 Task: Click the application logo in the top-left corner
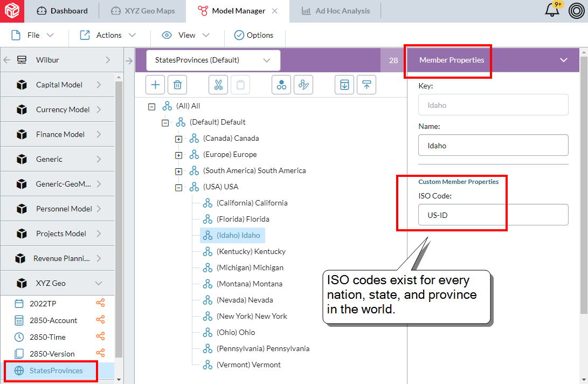12,11
